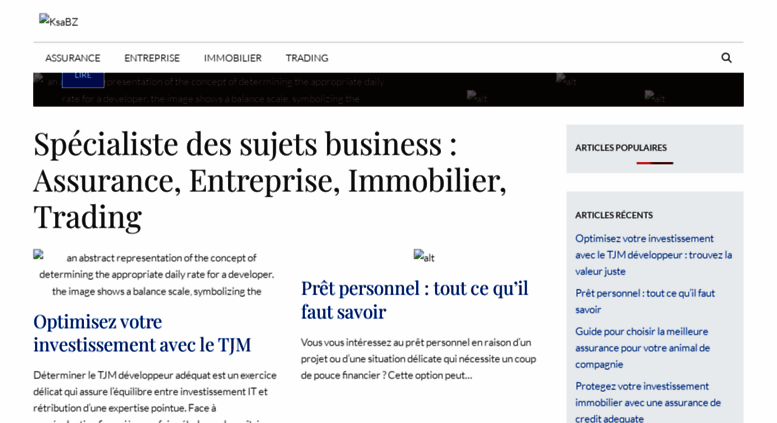The height and width of the screenshot is (423, 777).
Task: Click the broken alt image above Prêt personnel
Action: click(x=424, y=257)
